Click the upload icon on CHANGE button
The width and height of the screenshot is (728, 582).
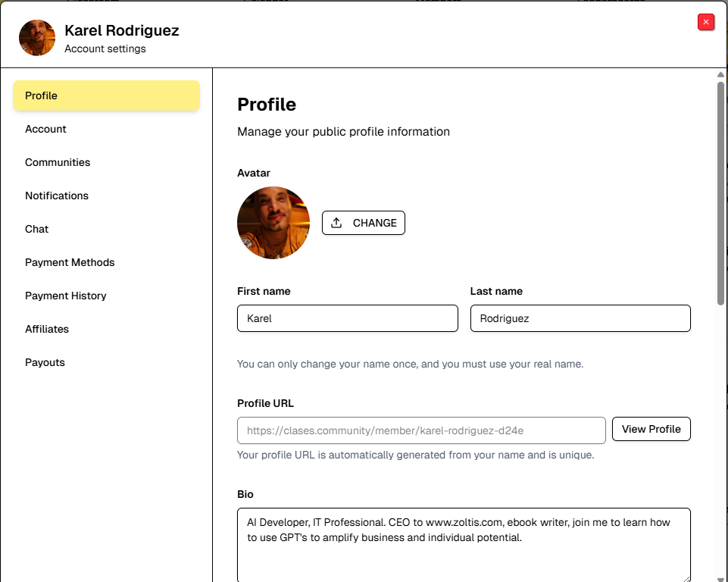(x=337, y=223)
